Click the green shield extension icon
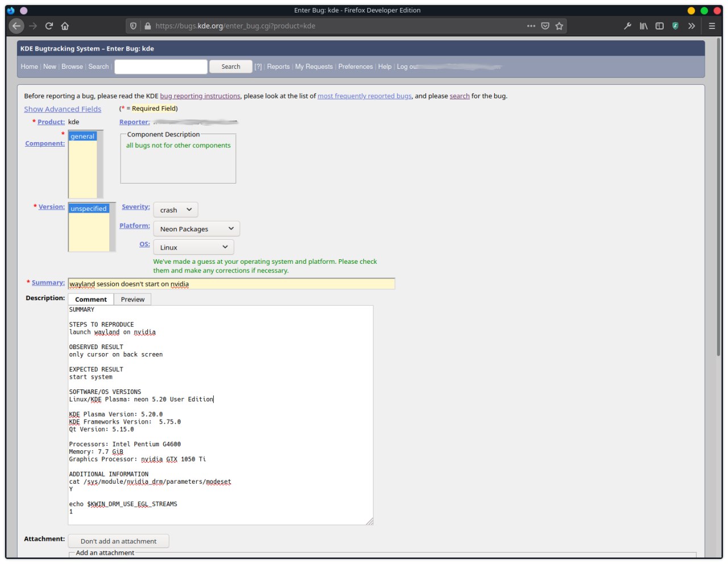This screenshot has width=728, height=564. pos(675,26)
